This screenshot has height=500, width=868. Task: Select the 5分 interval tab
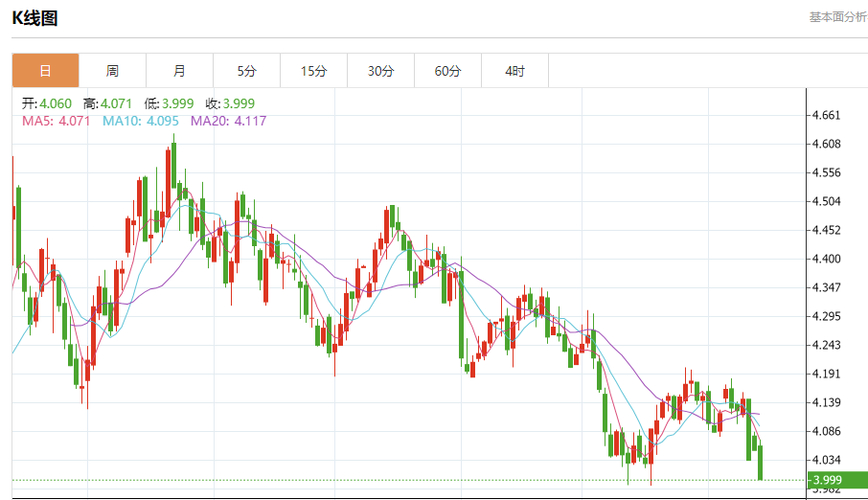click(246, 71)
